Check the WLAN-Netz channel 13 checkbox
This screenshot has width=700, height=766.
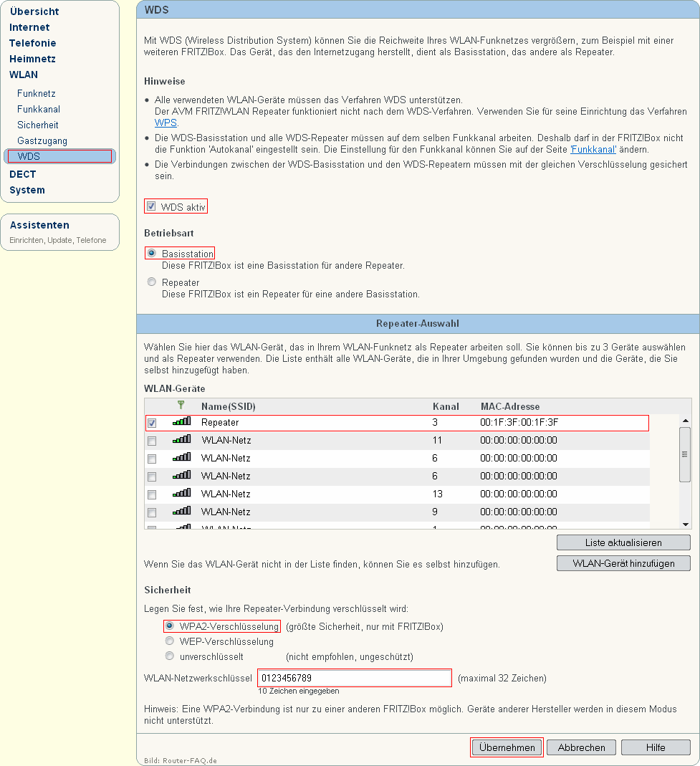click(x=152, y=495)
